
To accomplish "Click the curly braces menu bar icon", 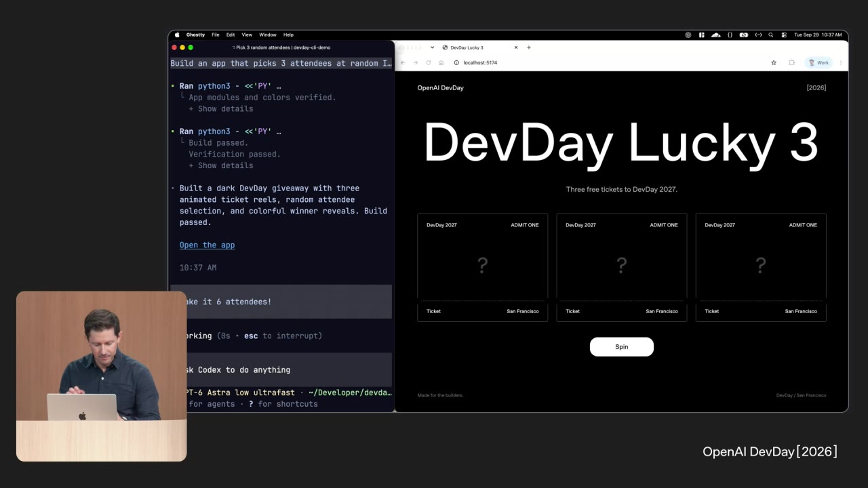I will click(730, 35).
